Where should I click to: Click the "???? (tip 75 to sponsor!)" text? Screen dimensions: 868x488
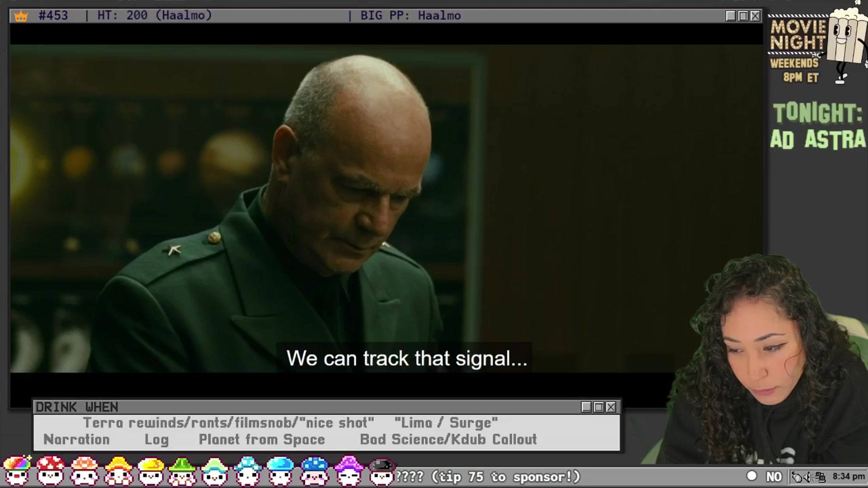pos(488,477)
